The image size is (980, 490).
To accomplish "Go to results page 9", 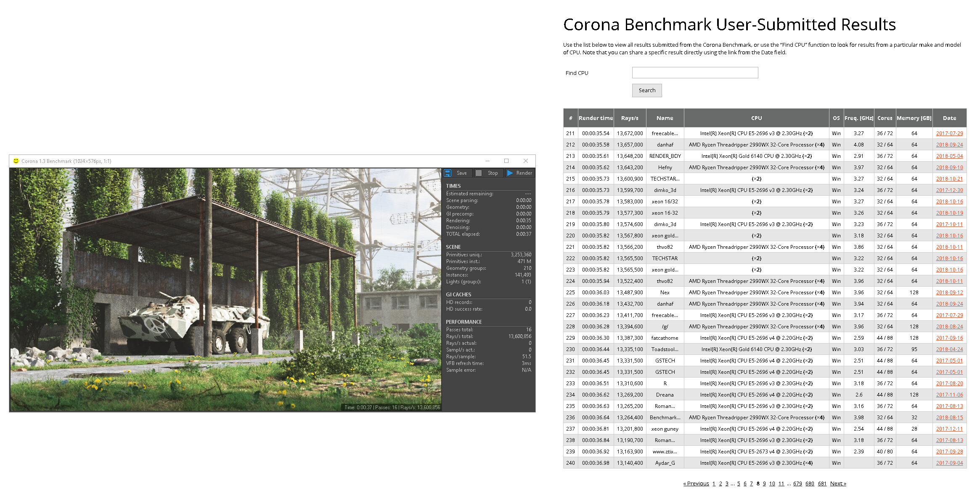I will (x=764, y=483).
